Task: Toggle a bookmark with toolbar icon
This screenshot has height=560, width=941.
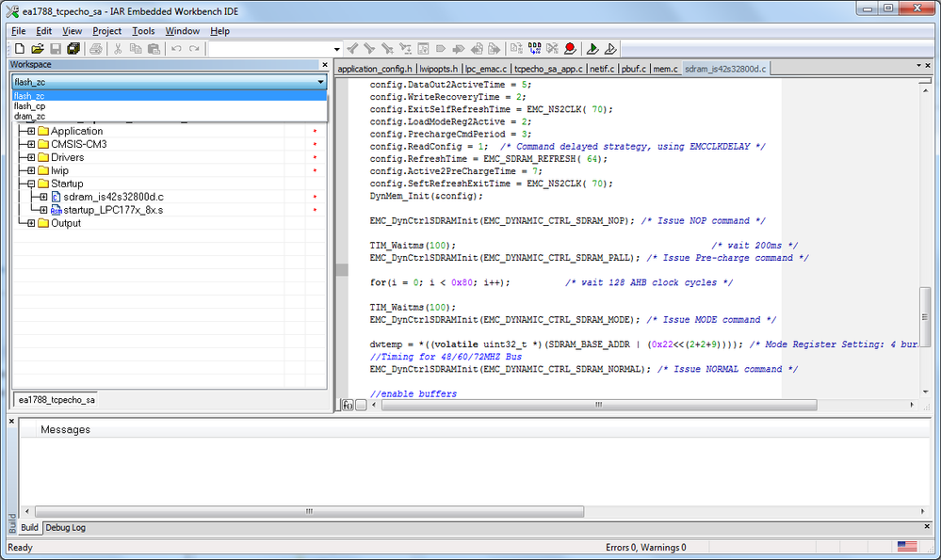Action: 441,49
